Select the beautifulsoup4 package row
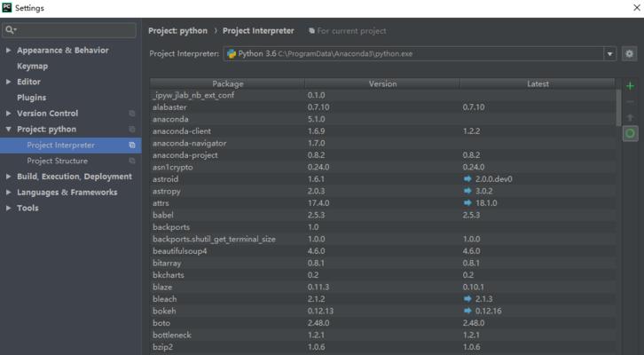The width and height of the screenshot is (644, 355). (x=383, y=251)
